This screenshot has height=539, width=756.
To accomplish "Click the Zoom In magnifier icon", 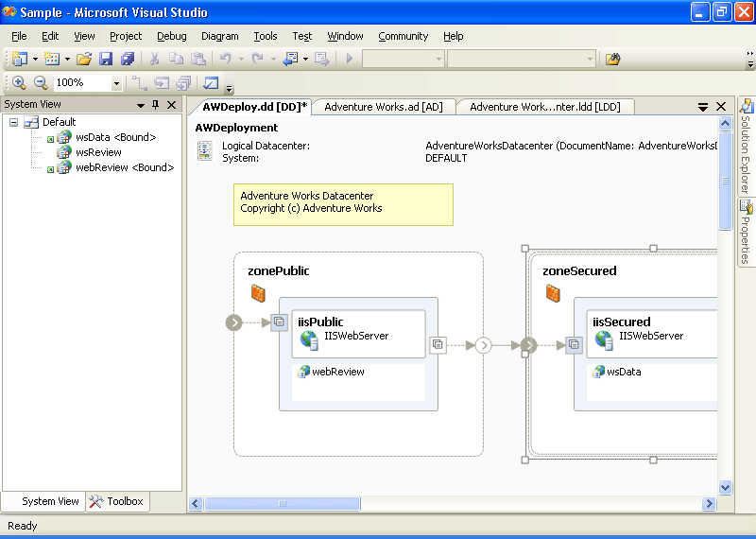I will click(x=18, y=83).
